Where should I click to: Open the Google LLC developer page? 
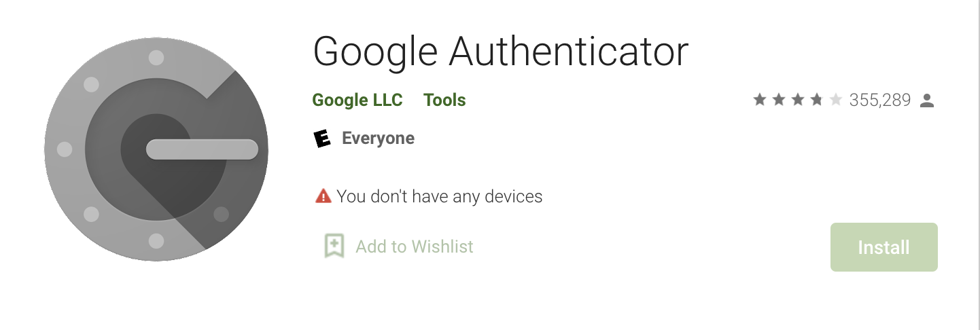click(357, 100)
